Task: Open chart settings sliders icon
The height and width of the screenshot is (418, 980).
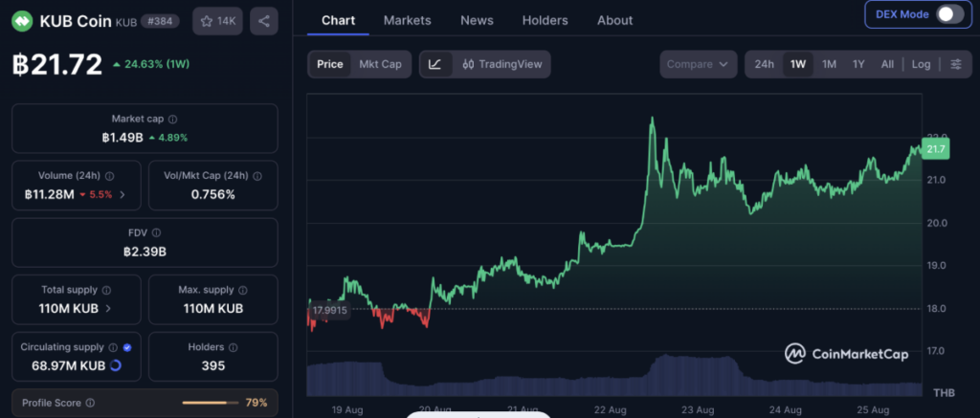Action: pyautogui.click(x=956, y=64)
